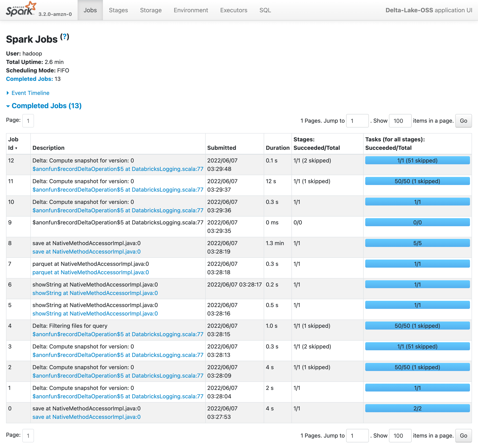Collapse the Completed Jobs section
The height and width of the screenshot is (448, 478).
[44, 106]
